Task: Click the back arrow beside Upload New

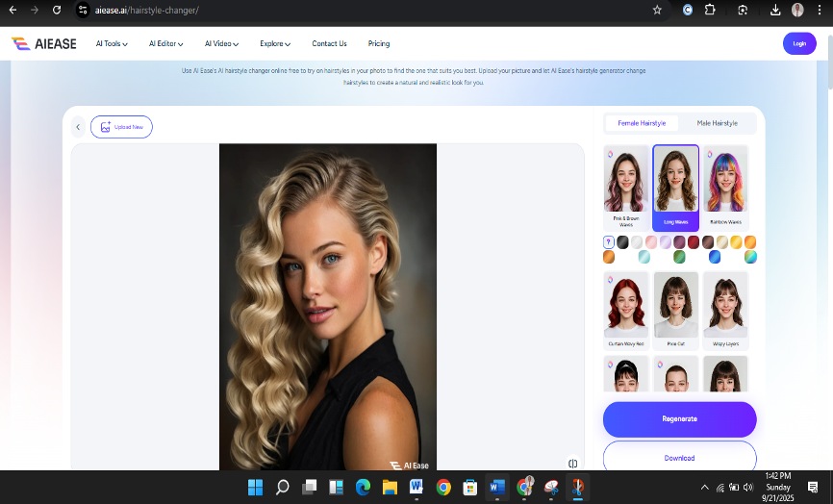Action: [78, 127]
